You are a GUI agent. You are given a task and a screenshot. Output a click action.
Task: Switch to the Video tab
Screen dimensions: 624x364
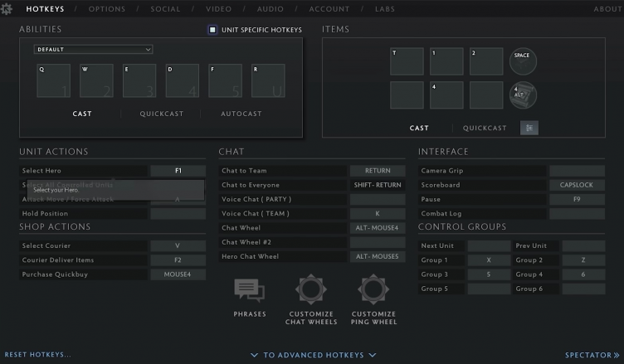point(219,9)
